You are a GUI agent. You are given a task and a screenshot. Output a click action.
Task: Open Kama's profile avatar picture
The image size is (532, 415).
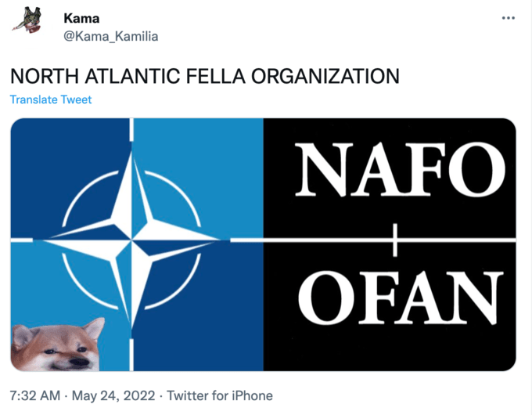(27, 21)
